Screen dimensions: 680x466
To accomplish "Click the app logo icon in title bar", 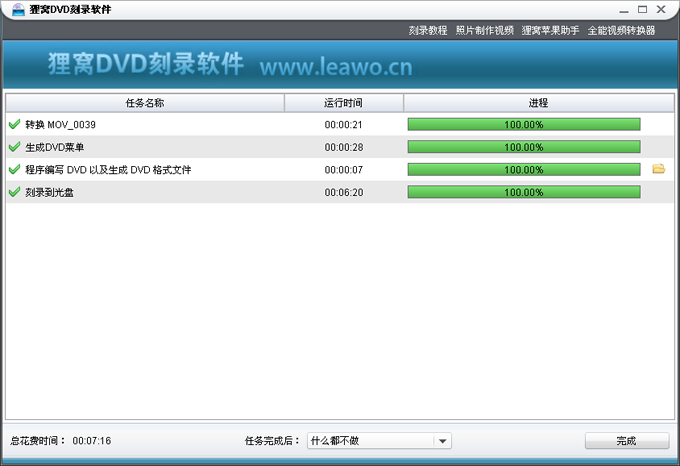I will click(18, 9).
